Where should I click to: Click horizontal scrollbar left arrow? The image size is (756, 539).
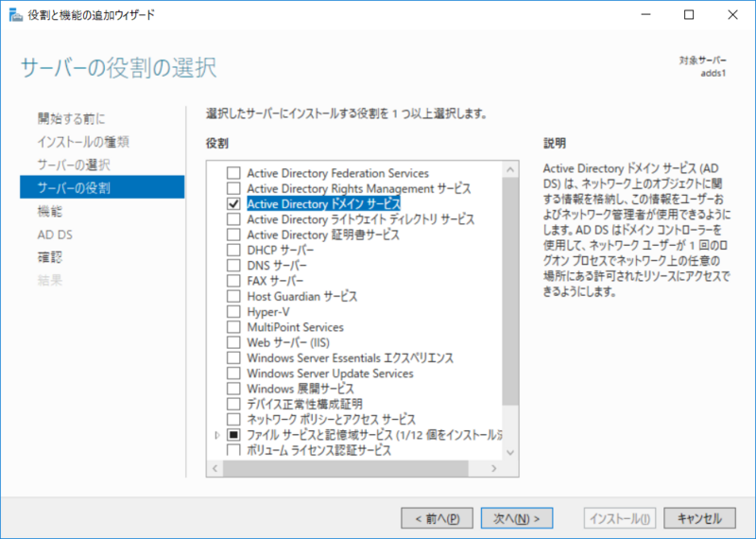pos(215,468)
